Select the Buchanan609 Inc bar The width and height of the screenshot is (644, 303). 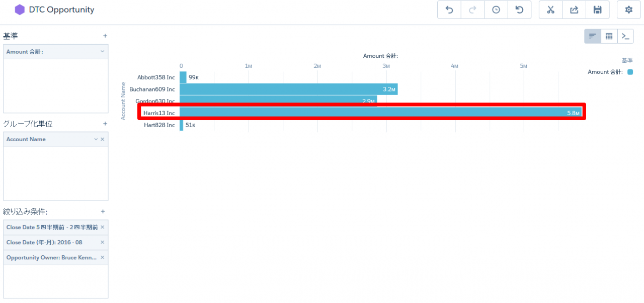[x=288, y=89]
